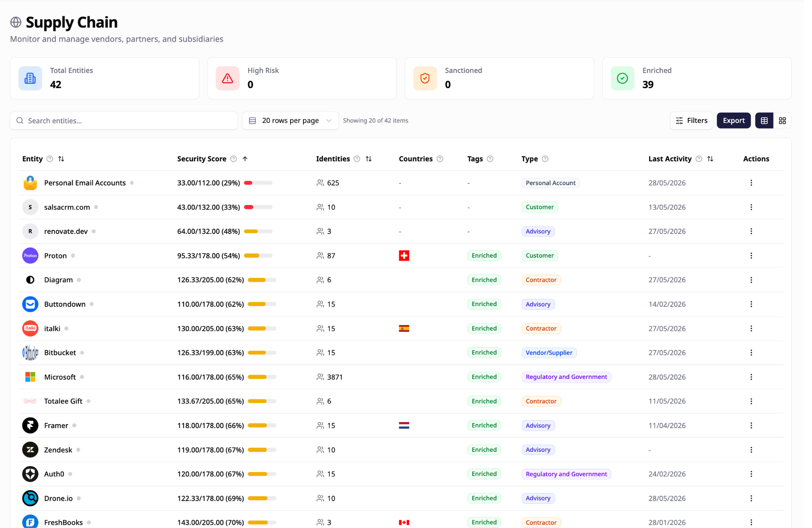The image size is (812, 528).
Task: Sort by Security Score arrow
Action: click(x=245, y=159)
